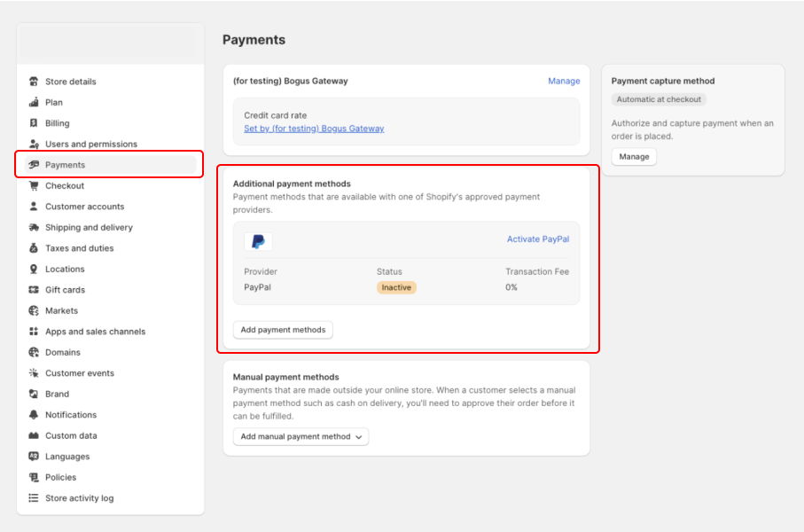The height and width of the screenshot is (532, 804).
Task: Select Checkout in the settings menu
Action: click(65, 185)
